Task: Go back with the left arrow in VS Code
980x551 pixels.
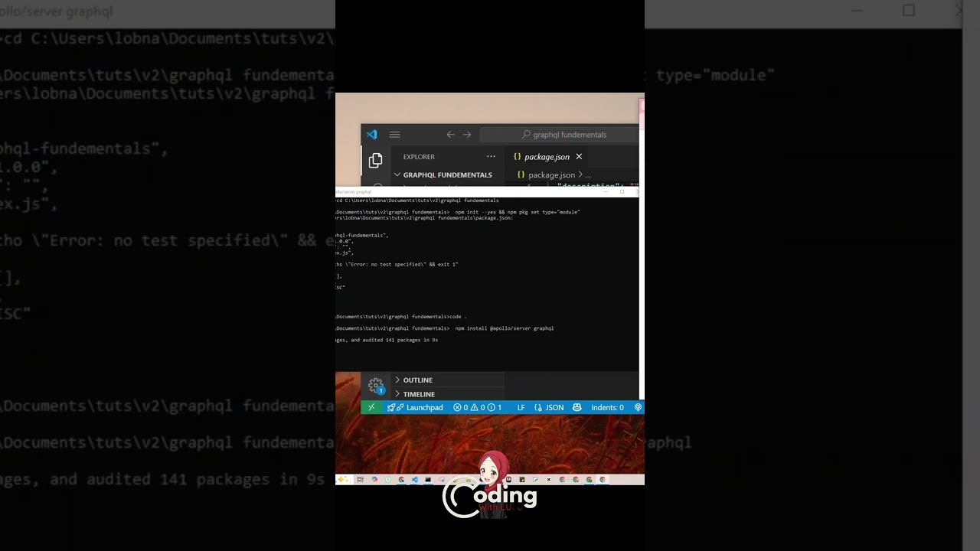Action: pos(450,135)
